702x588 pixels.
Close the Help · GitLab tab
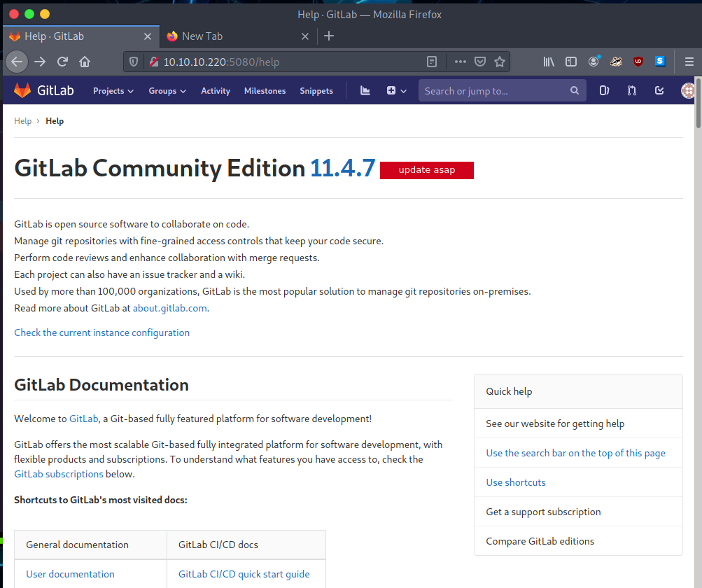pos(147,36)
